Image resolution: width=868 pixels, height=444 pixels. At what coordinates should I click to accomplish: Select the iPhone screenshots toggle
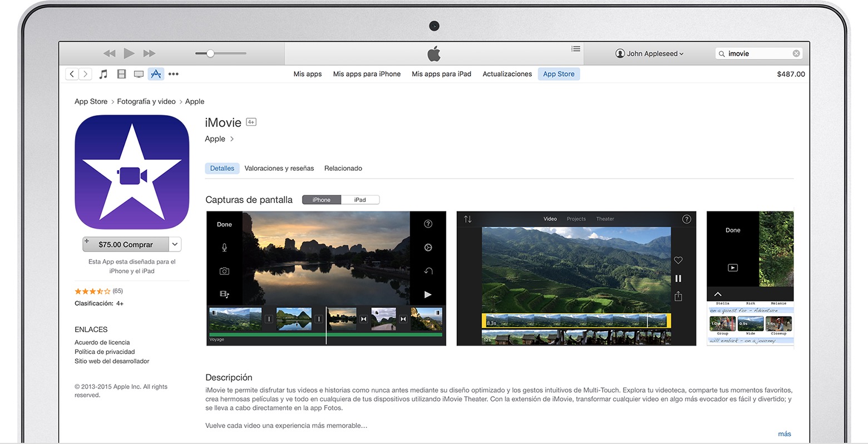coord(321,199)
